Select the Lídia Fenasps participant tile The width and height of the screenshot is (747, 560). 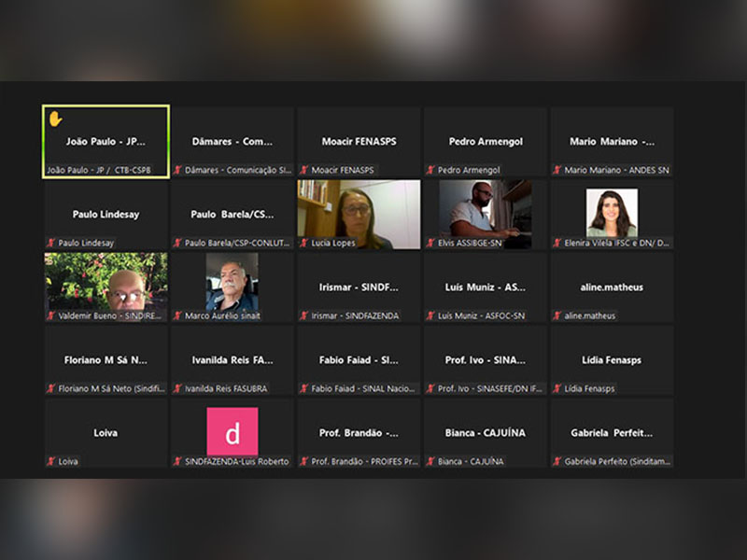pos(612,359)
